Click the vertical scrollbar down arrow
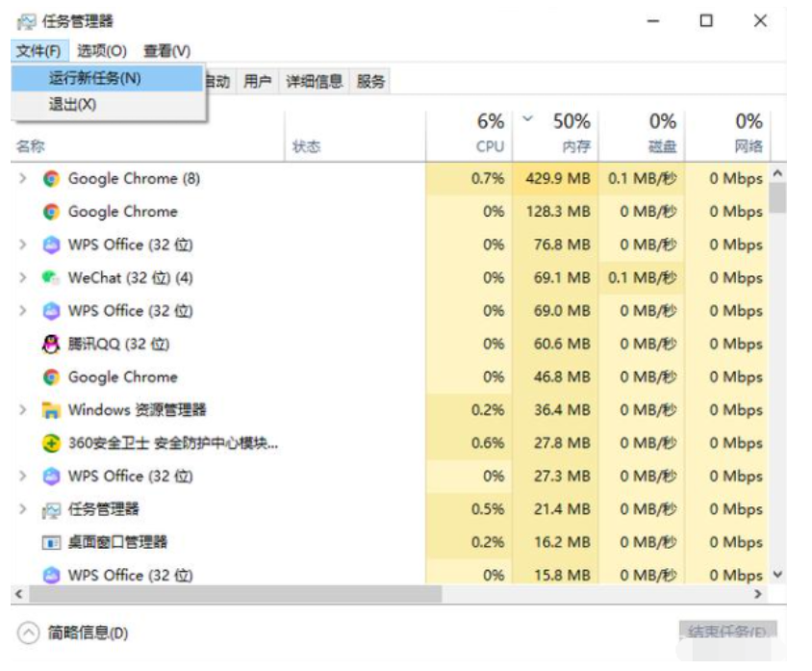The height and width of the screenshot is (671, 812). 777,575
